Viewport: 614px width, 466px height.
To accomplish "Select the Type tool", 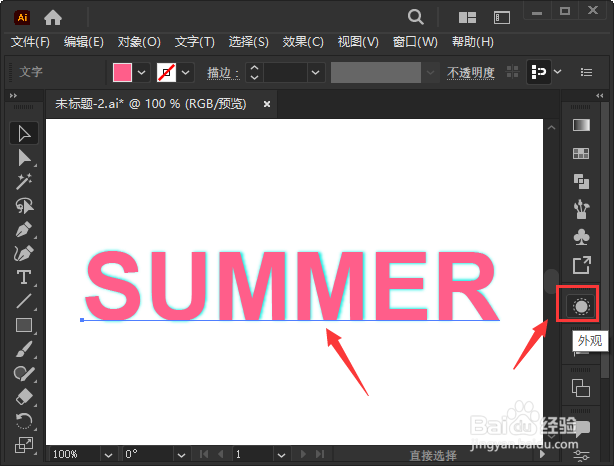I will [x=24, y=277].
